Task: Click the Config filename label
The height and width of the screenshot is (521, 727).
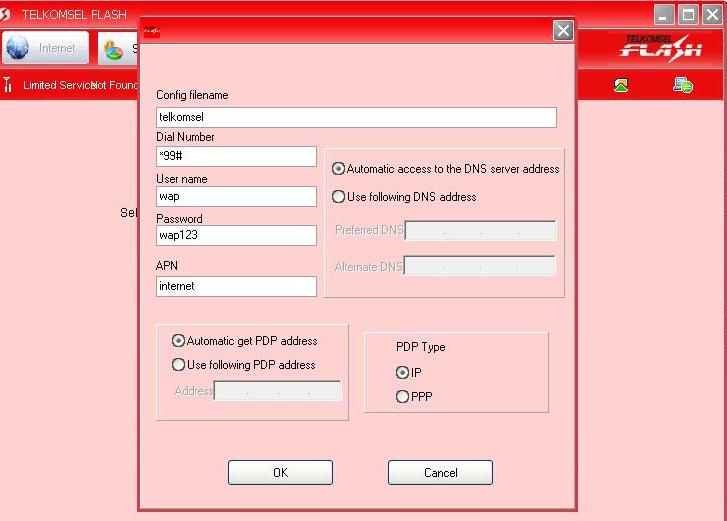Action: pos(192,95)
